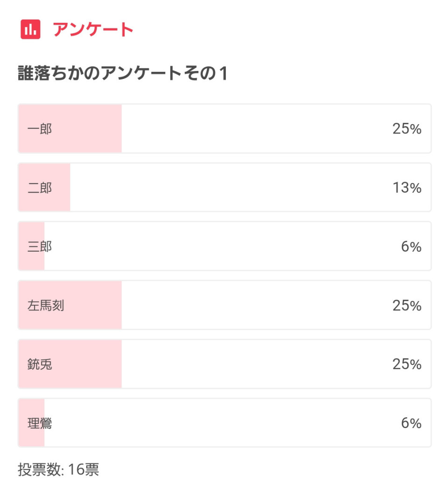Click the 投票数: 16票 vote count
Viewport: 448px width, 492px height.
tap(58, 470)
